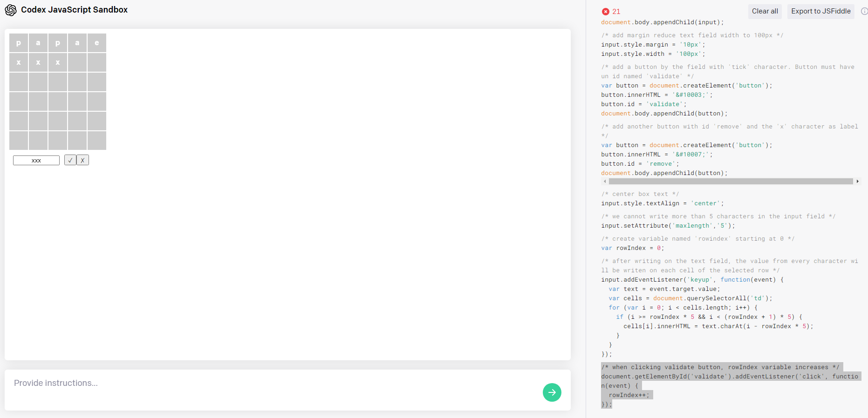
Task: Click the info icon beside Export to JSFiddle
Action: tap(864, 11)
